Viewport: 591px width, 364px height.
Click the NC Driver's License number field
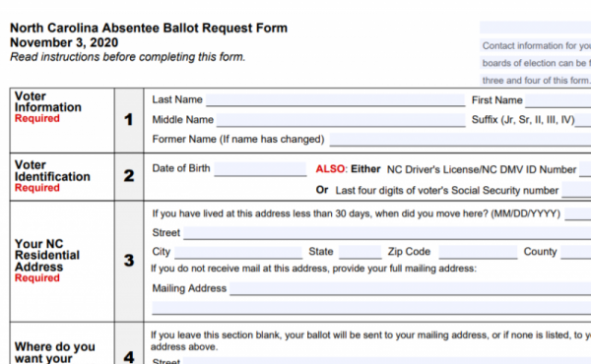click(x=585, y=169)
